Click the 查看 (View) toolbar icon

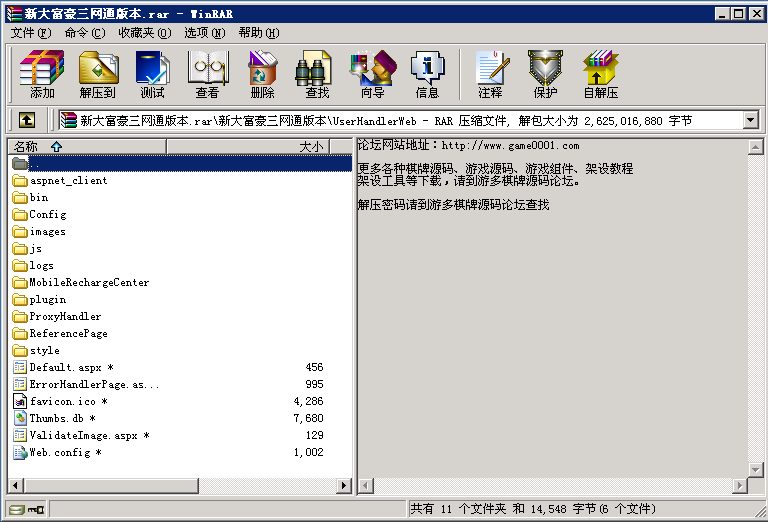pyautogui.click(x=207, y=74)
